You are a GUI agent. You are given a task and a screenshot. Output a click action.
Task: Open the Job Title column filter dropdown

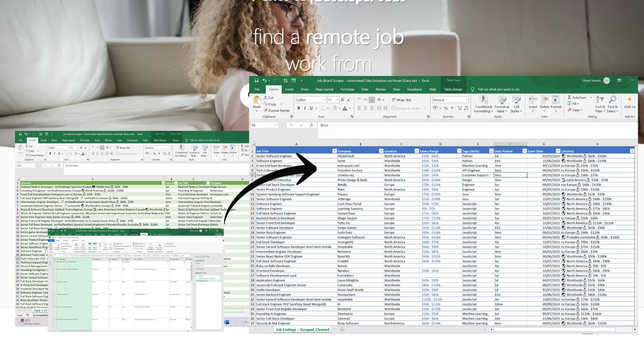[335, 151]
